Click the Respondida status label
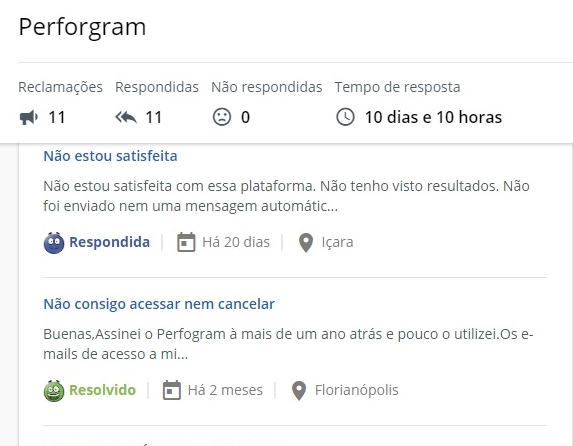 [110, 242]
